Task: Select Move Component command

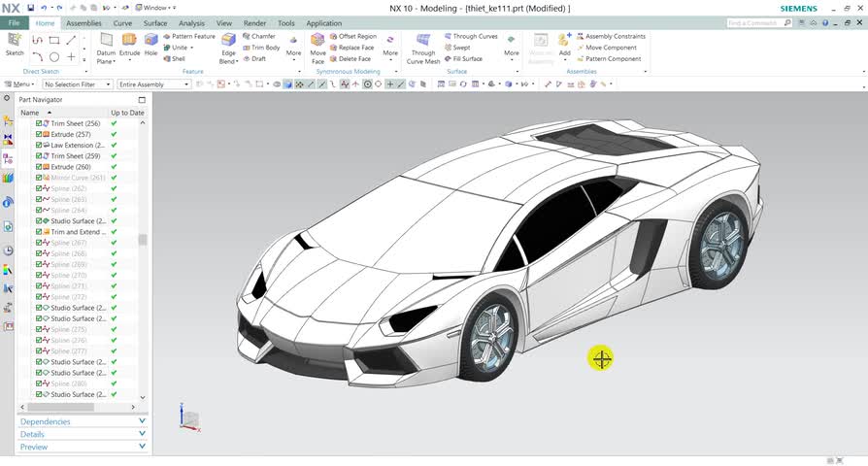Action: pos(607,47)
